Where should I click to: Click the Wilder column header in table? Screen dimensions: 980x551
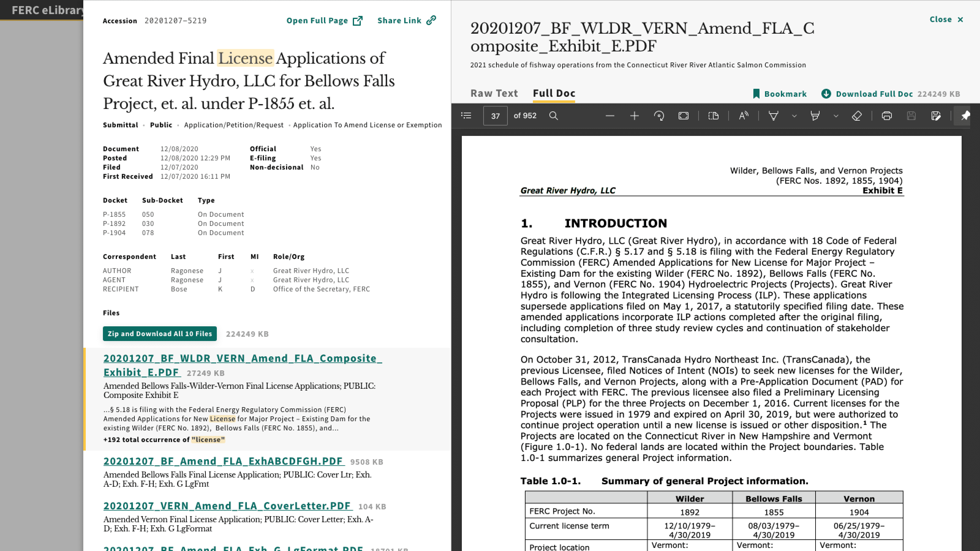click(x=690, y=499)
